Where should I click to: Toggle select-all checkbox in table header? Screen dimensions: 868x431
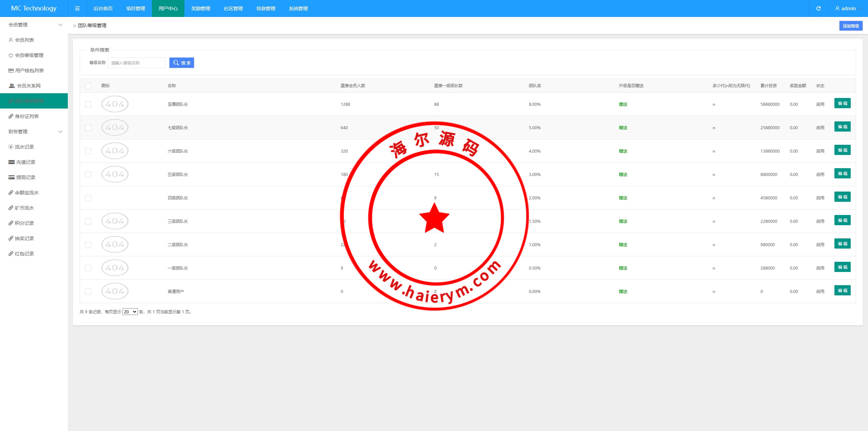(88, 86)
